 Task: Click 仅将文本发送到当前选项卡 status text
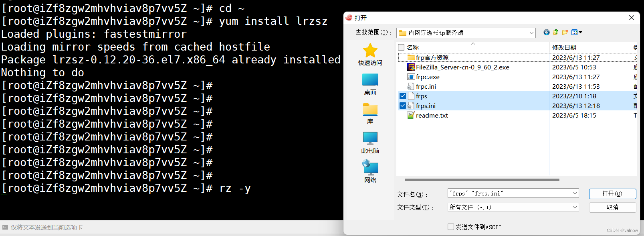pyautogui.click(x=47, y=227)
